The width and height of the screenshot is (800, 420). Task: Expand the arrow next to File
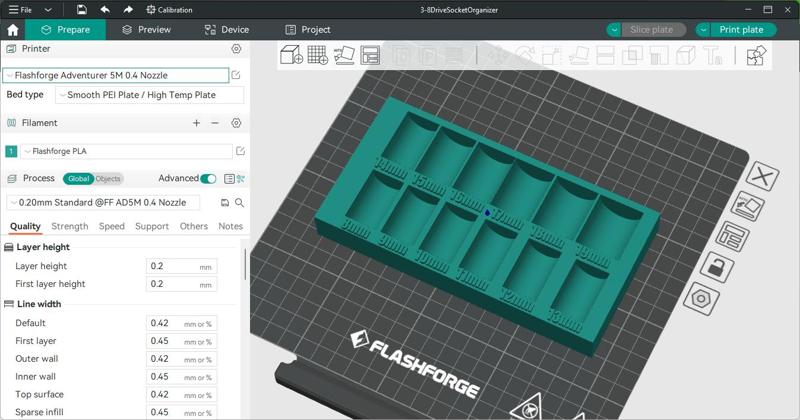[x=48, y=10]
